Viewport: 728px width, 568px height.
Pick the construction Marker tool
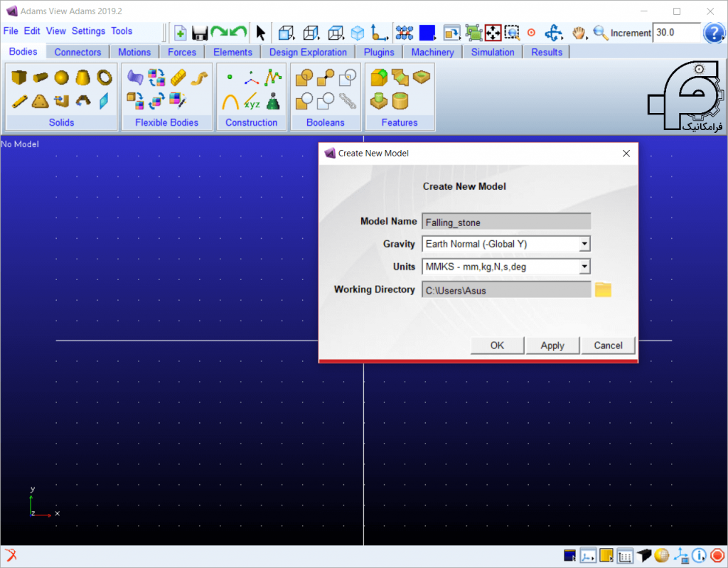[x=251, y=78]
